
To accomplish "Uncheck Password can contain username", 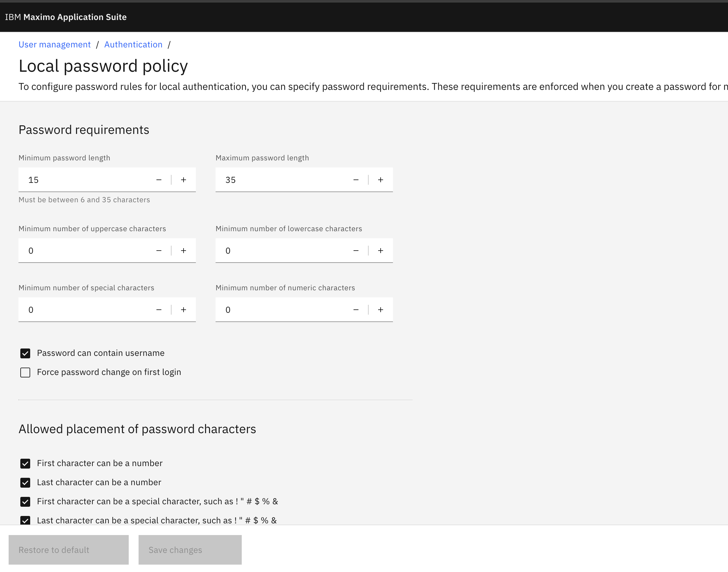I will tap(26, 353).
